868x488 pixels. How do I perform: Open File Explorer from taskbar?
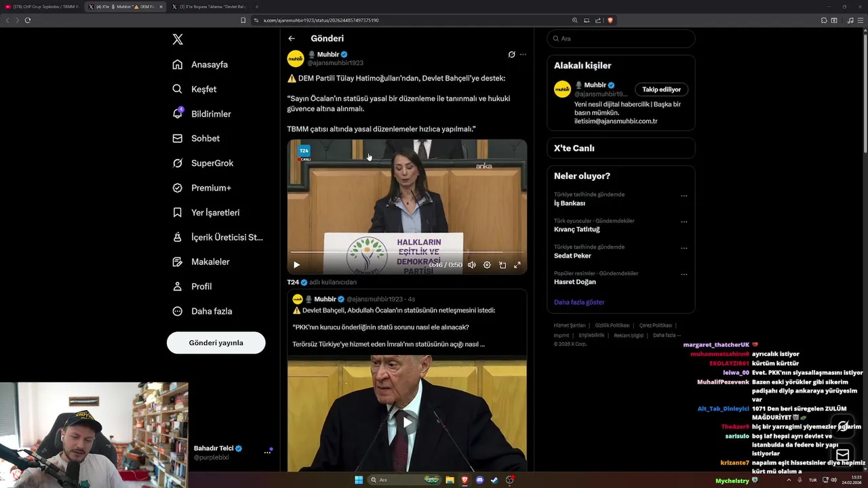450,480
